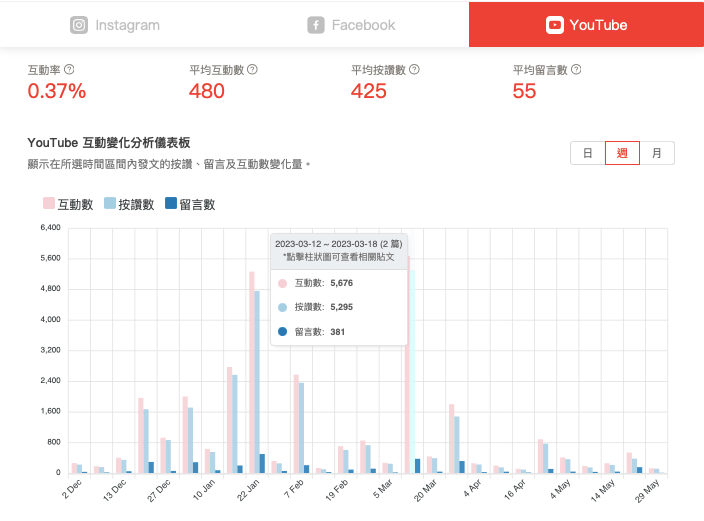This screenshot has width=704, height=521.
Task: Click tooltip date range 2023-03-12 ~ 2023-03-18
Action: tap(326, 244)
